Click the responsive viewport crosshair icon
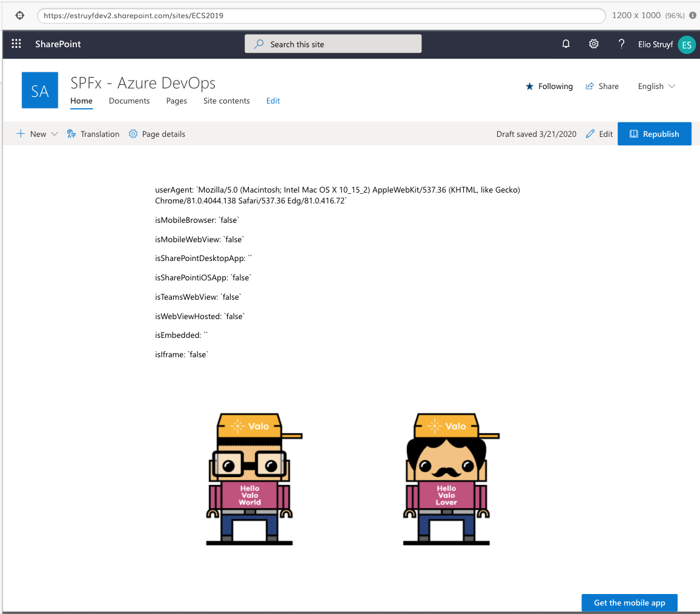The image size is (700, 614). click(x=19, y=16)
